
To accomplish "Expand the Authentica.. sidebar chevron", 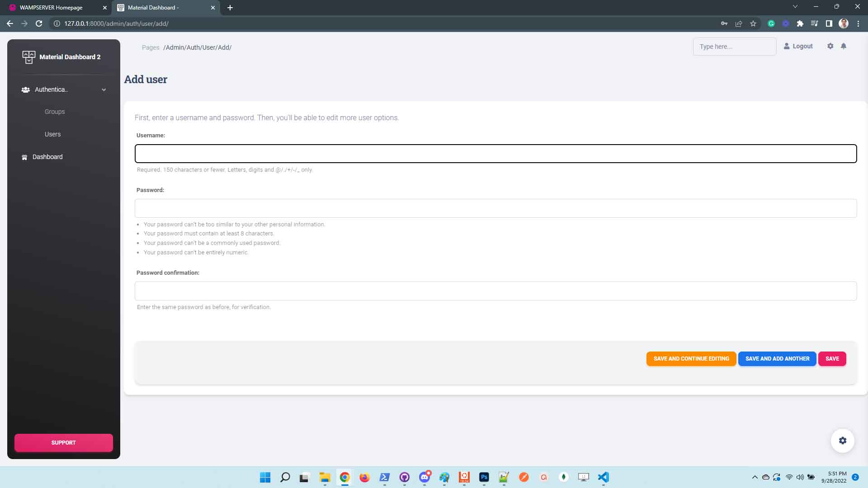I will [104, 90].
